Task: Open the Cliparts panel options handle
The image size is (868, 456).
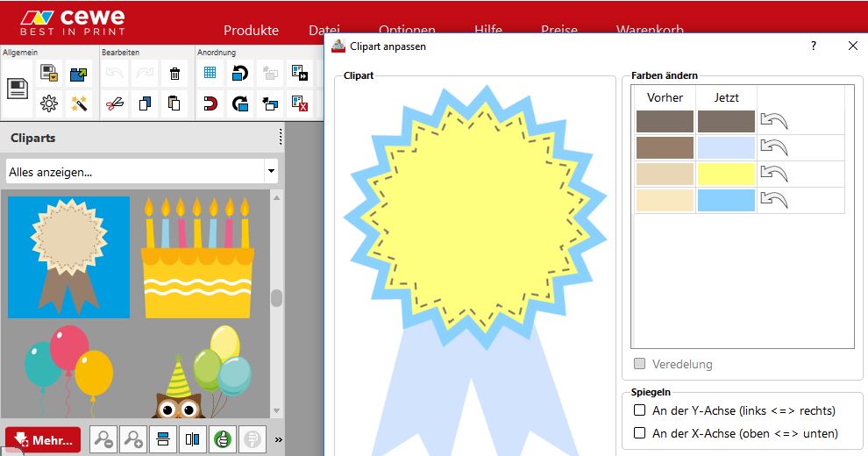Action: click(x=281, y=138)
